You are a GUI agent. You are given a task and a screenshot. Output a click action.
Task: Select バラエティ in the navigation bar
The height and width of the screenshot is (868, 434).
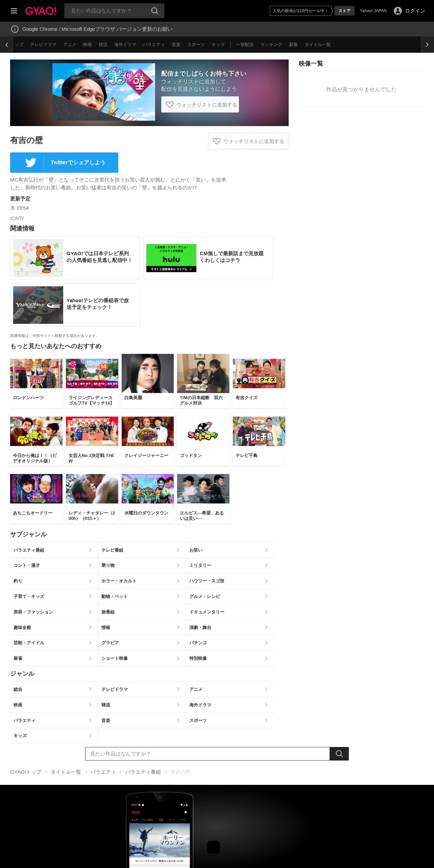click(x=154, y=45)
